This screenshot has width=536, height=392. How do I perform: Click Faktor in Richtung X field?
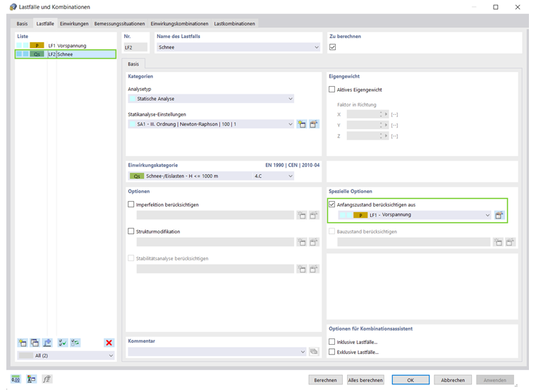point(365,114)
